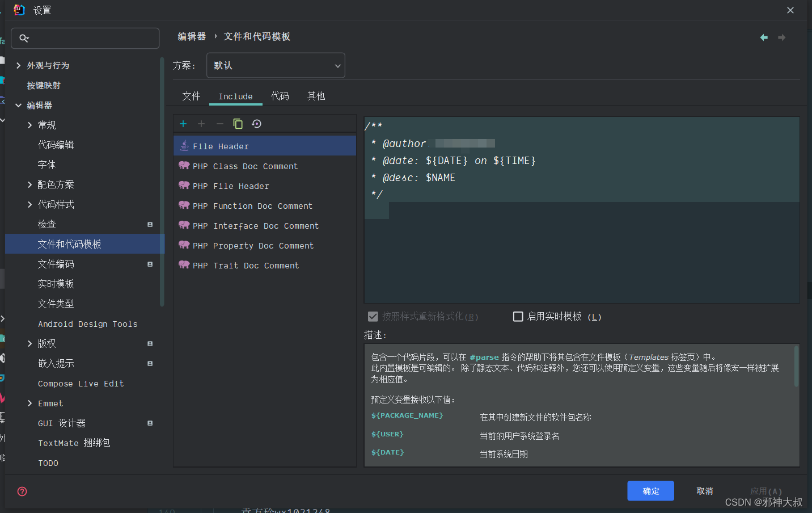Open the 方案 dropdown showing 默认
Screen dimensions: 812x513
coord(276,65)
